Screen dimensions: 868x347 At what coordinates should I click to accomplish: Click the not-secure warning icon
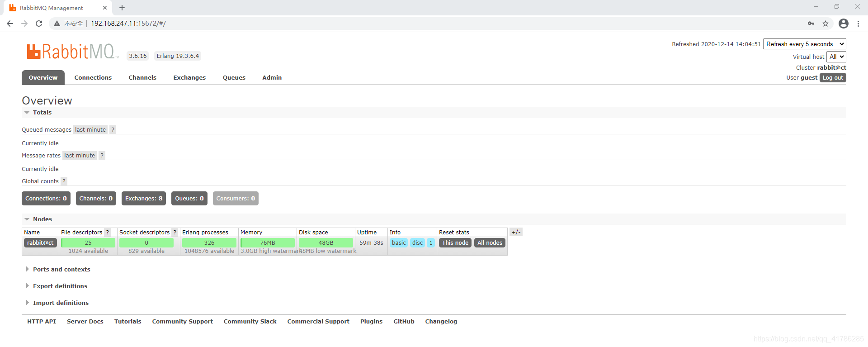click(x=57, y=24)
